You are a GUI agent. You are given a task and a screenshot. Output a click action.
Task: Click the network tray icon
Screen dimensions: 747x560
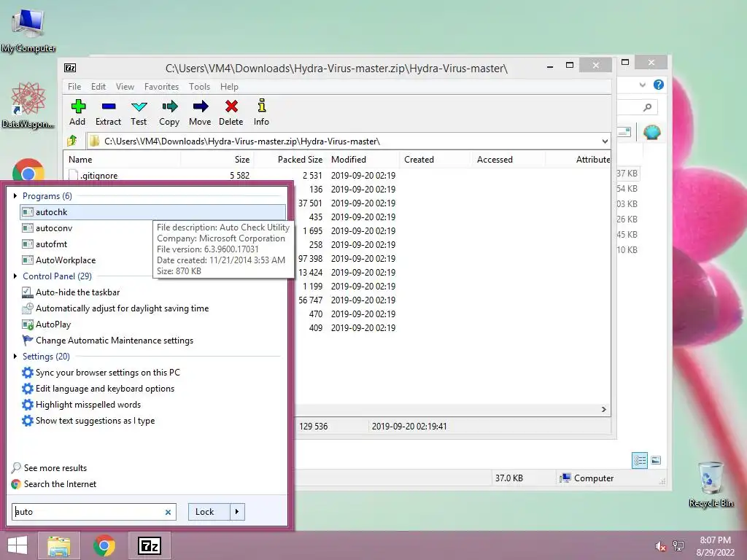pos(678,546)
